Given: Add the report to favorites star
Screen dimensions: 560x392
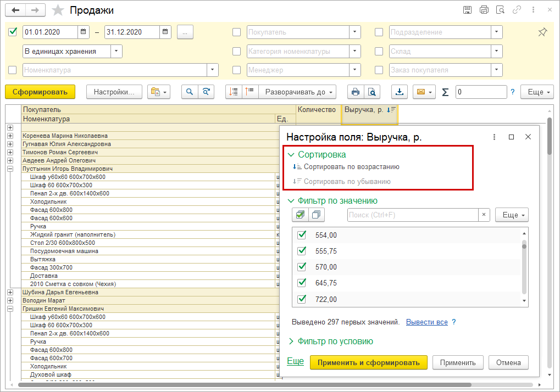Looking at the screenshot, I should point(57,10).
